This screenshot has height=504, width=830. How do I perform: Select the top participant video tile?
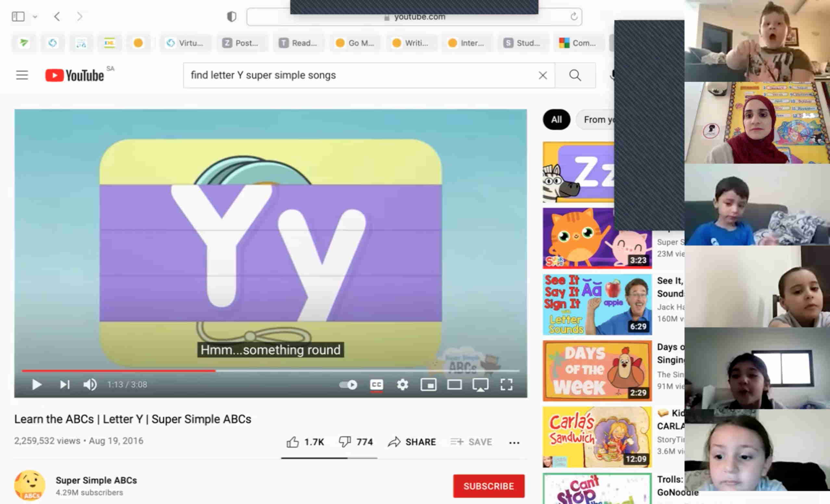(x=757, y=41)
